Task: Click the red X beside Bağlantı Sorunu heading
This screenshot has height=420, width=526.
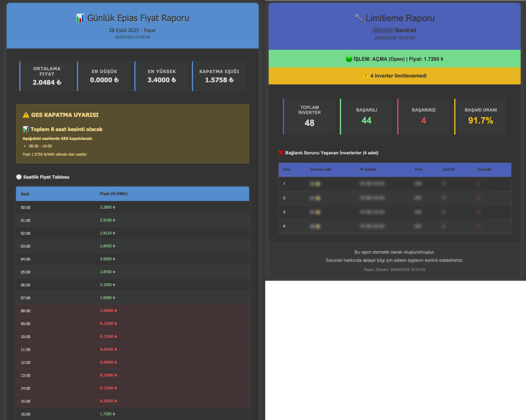Action: point(281,153)
